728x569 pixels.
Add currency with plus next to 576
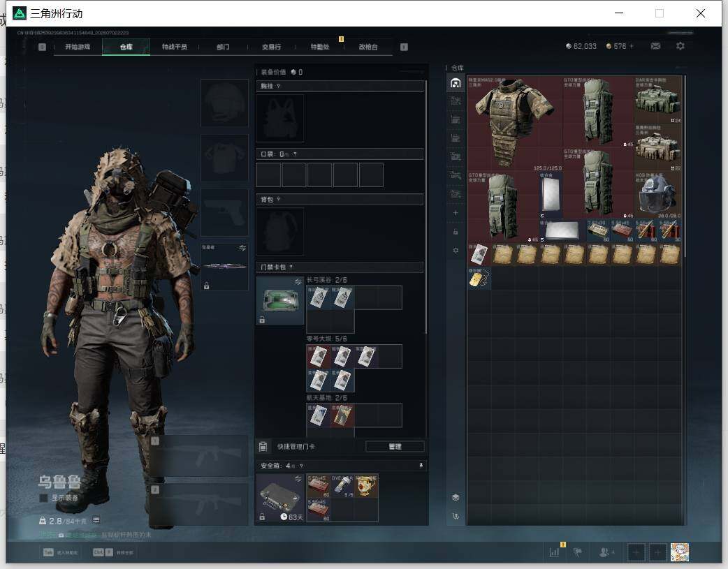tap(631, 46)
